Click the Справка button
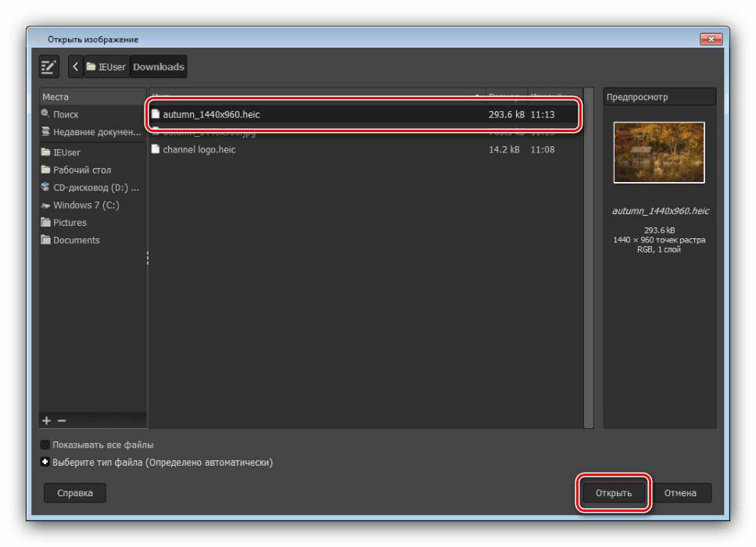This screenshot has height=547, width=756. coord(75,492)
